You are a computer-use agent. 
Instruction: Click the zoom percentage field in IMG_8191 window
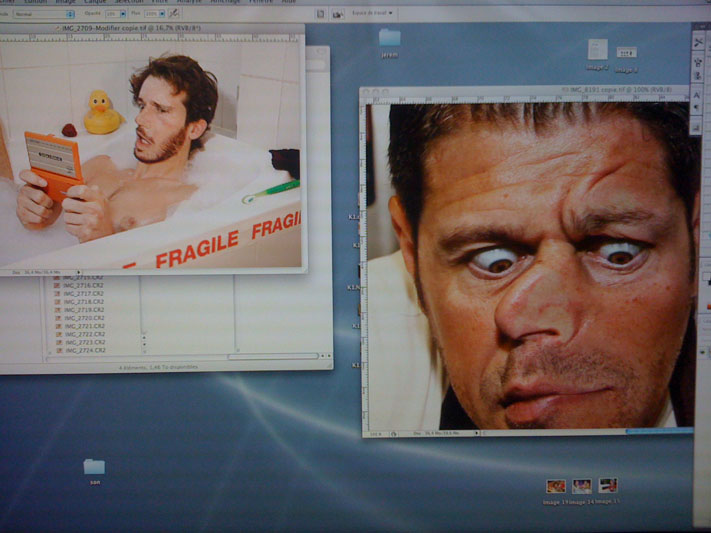pyautogui.click(x=376, y=434)
